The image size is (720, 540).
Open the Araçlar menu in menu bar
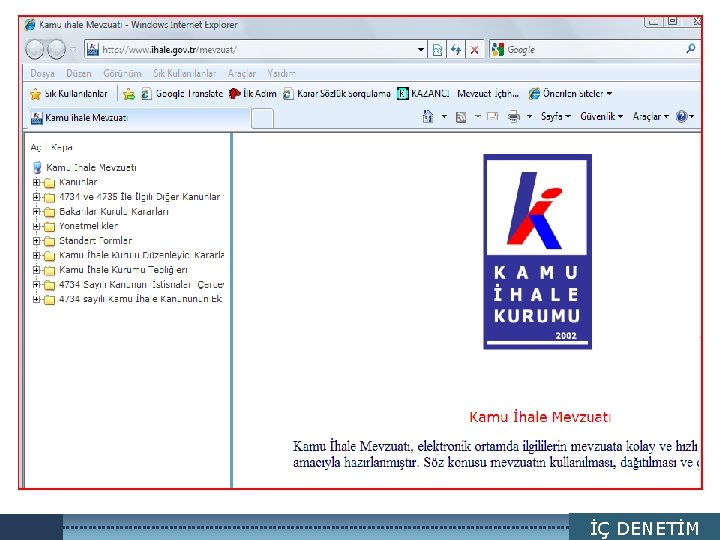coord(242,73)
